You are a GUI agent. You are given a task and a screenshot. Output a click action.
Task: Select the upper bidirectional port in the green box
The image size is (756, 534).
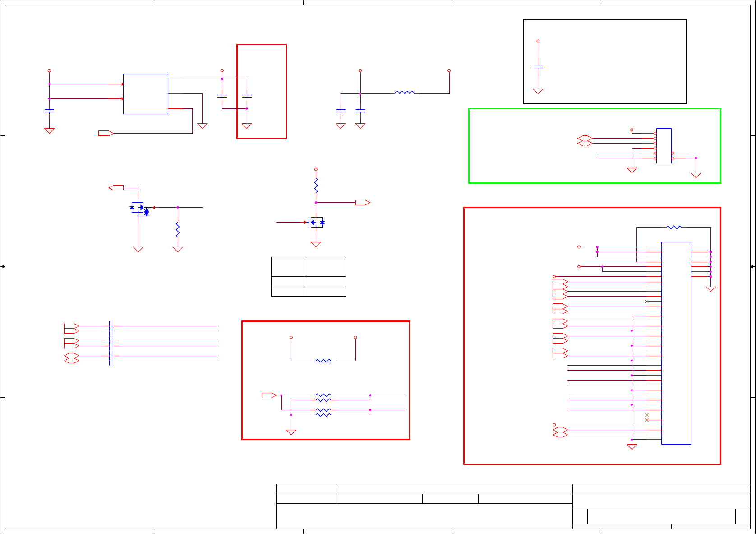[585, 138]
